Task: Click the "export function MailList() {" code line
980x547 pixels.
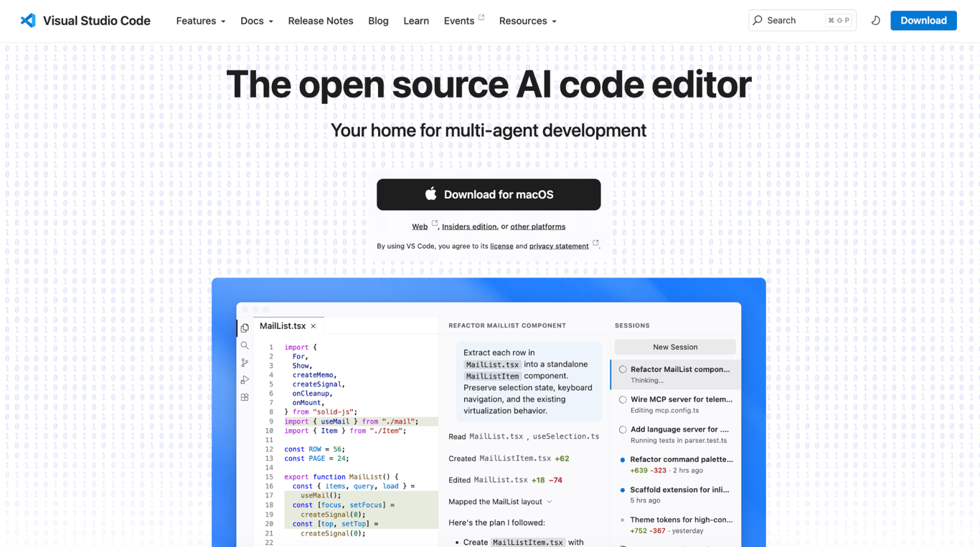Action: click(341, 477)
